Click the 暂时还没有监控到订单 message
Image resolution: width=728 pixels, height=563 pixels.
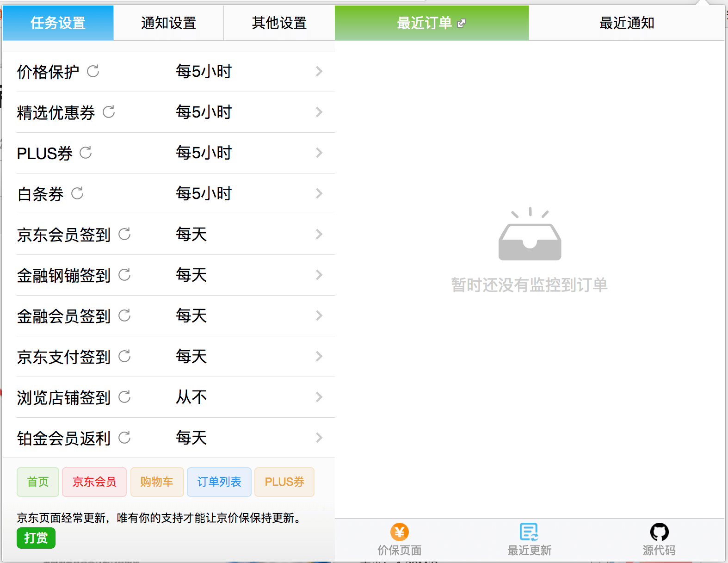pyautogui.click(x=530, y=285)
